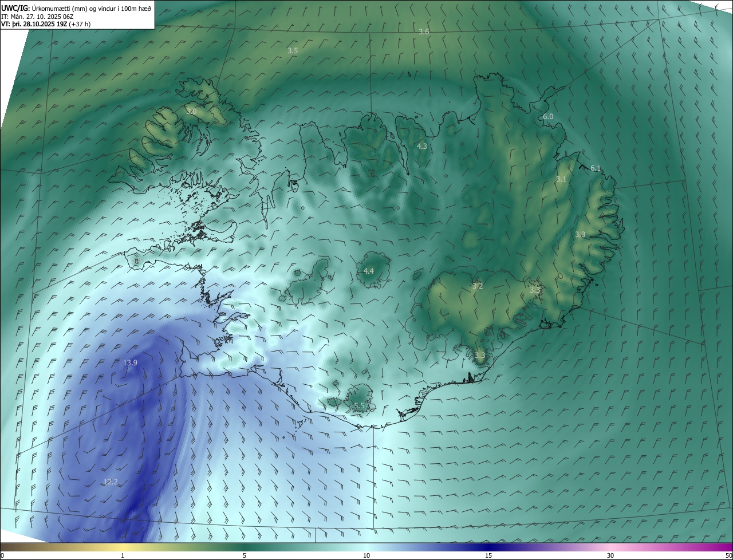Viewport: 733px width, 560px height.
Task: Click the 5.5 value label on the glacier
Action: pyautogui.click(x=359, y=405)
